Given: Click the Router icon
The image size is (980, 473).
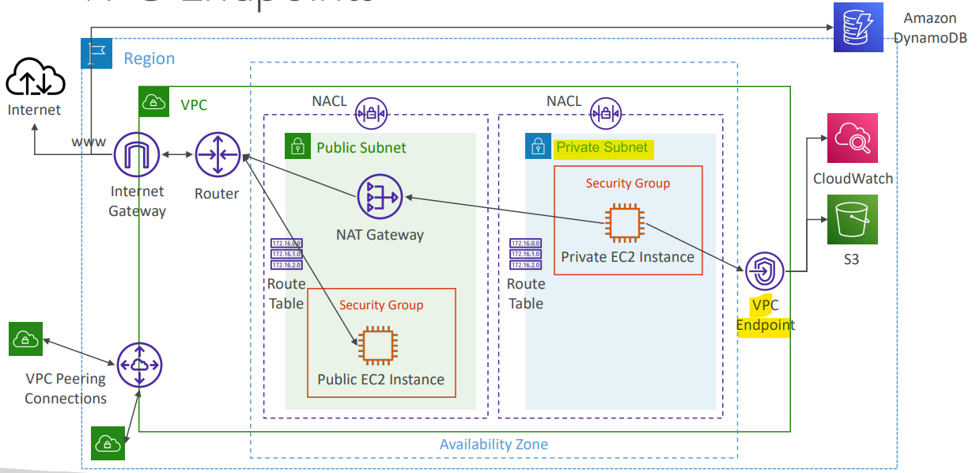Looking at the screenshot, I should click(218, 155).
